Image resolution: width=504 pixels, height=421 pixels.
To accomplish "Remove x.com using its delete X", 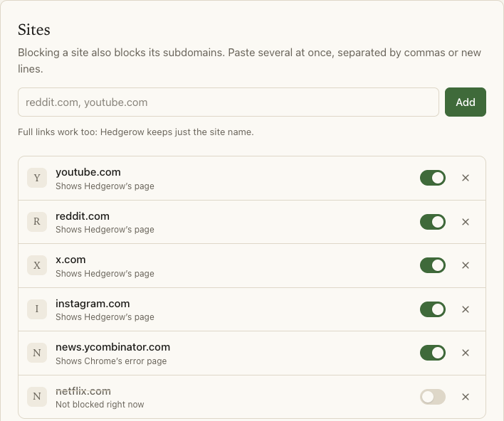I will click(x=465, y=265).
